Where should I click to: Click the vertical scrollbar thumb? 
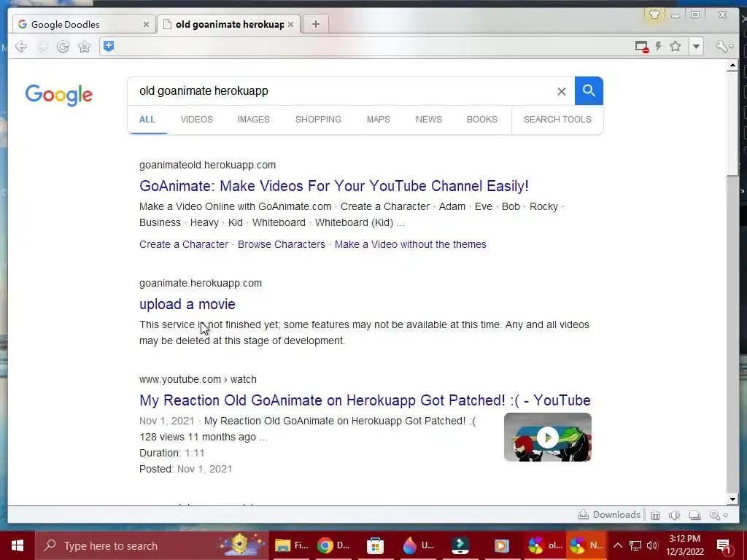pyautogui.click(x=732, y=124)
